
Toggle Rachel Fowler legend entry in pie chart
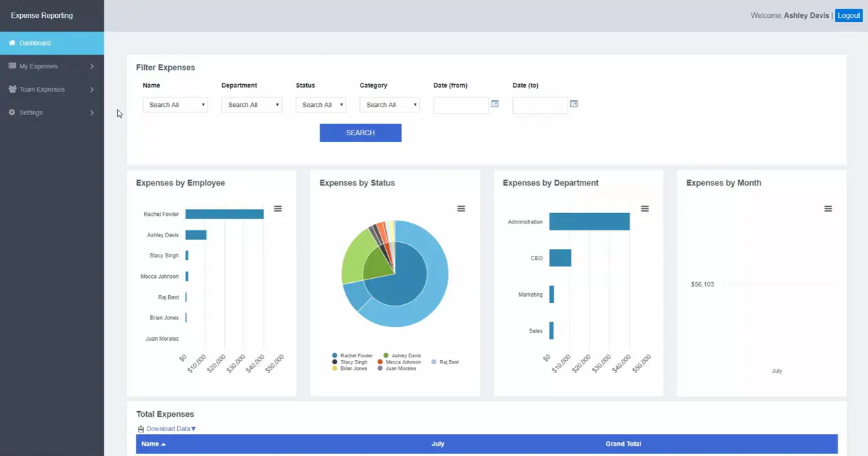352,356
